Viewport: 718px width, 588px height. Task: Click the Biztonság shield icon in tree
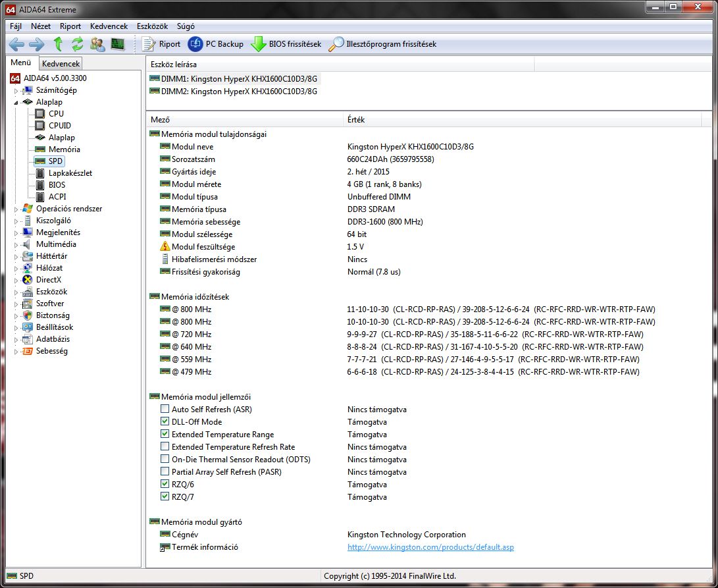[x=28, y=315]
